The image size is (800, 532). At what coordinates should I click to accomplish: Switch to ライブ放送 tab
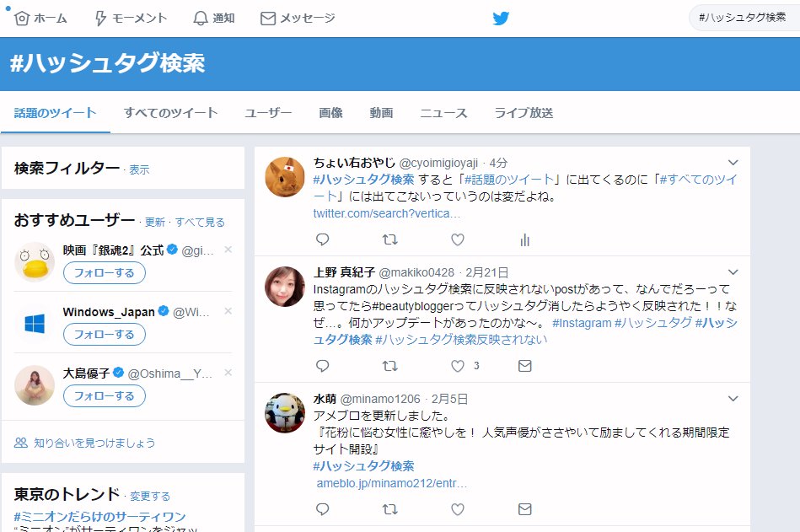click(523, 113)
